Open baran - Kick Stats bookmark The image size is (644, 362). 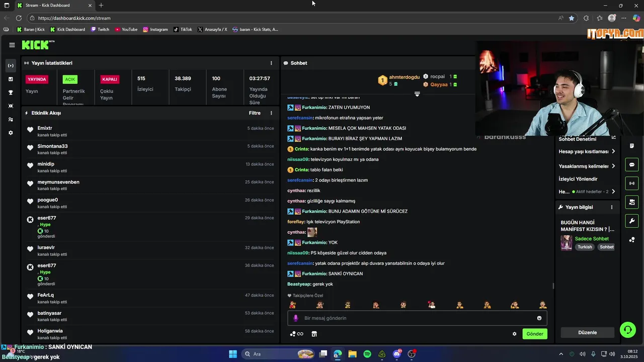click(x=255, y=30)
